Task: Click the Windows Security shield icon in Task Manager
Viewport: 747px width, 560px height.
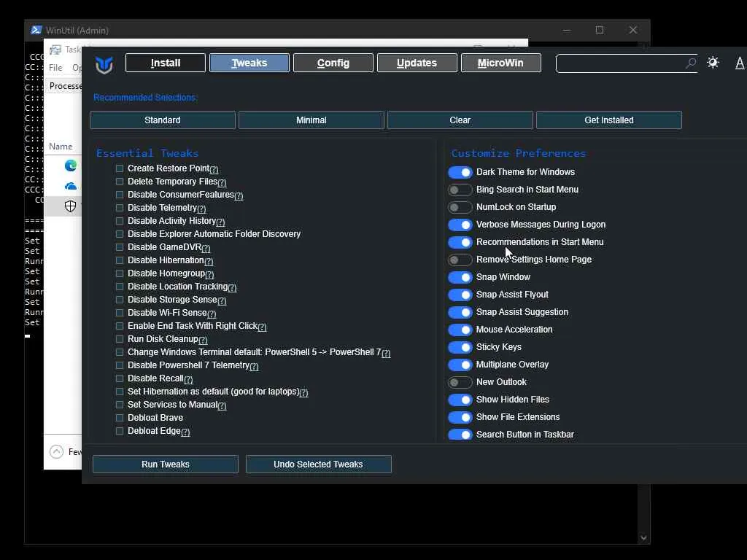Action: (71, 206)
